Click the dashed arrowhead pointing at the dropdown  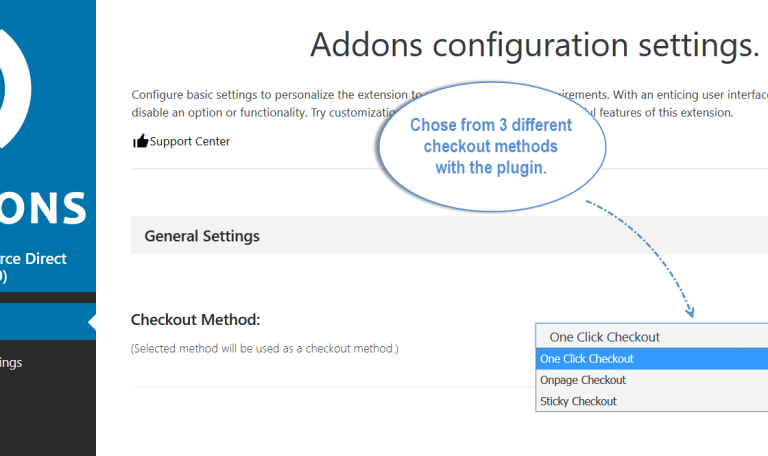click(x=690, y=312)
